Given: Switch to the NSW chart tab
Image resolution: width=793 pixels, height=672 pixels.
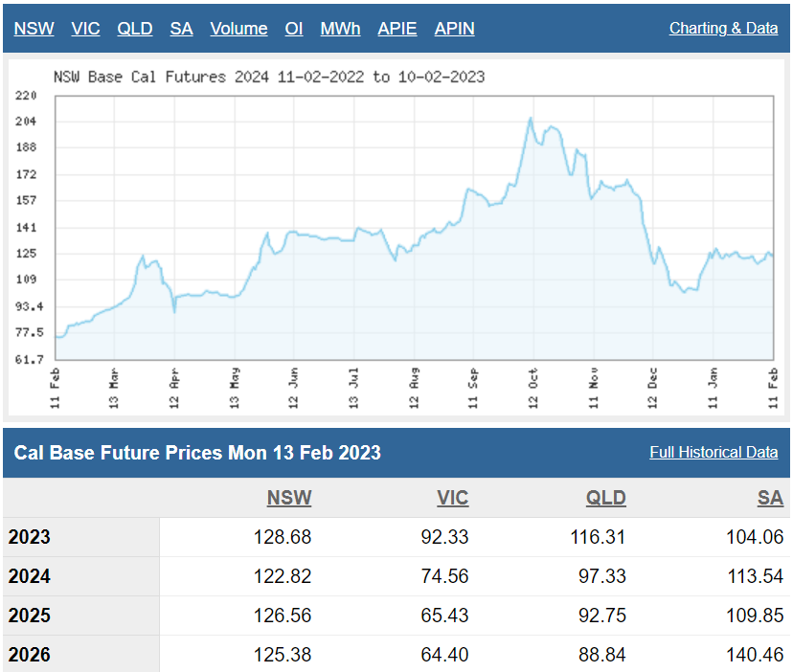Looking at the screenshot, I should pos(34,29).
